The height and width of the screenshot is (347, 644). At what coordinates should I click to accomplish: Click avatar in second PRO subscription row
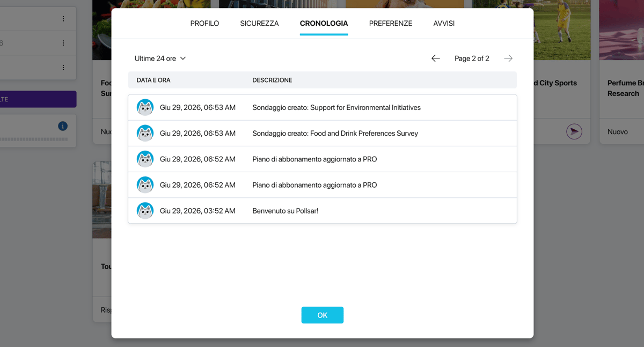(x=145, y=184)
